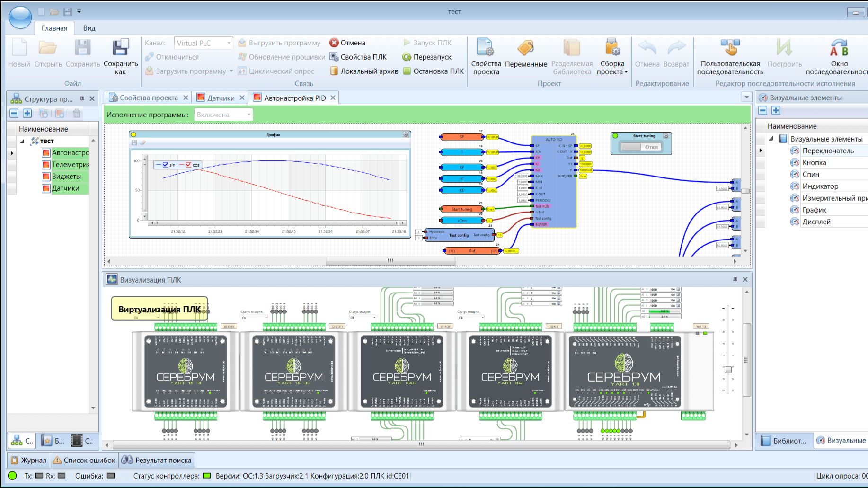868x488 pixels.
Task: Toggle the Start tuning Откл switch
Action: point(641,147)
